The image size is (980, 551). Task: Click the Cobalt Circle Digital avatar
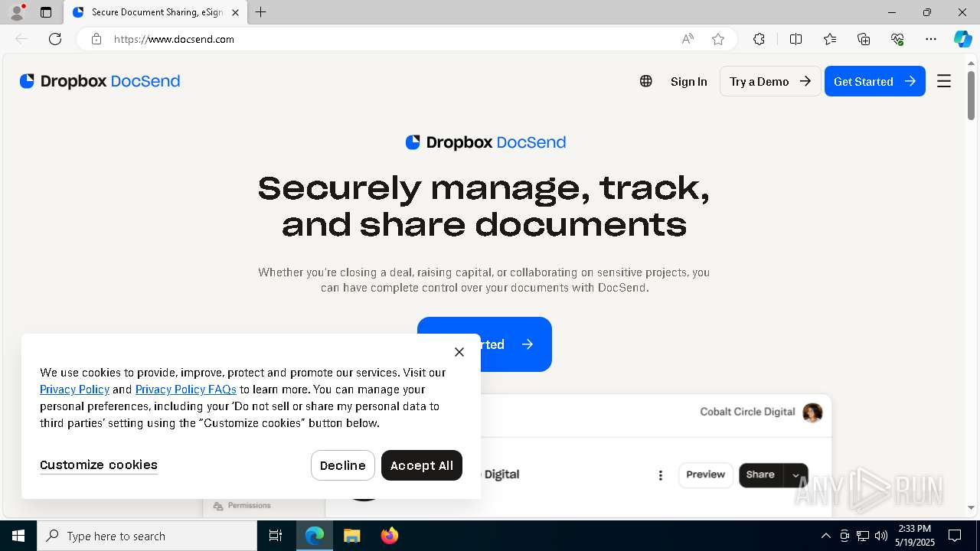click(x=812, y=412)
